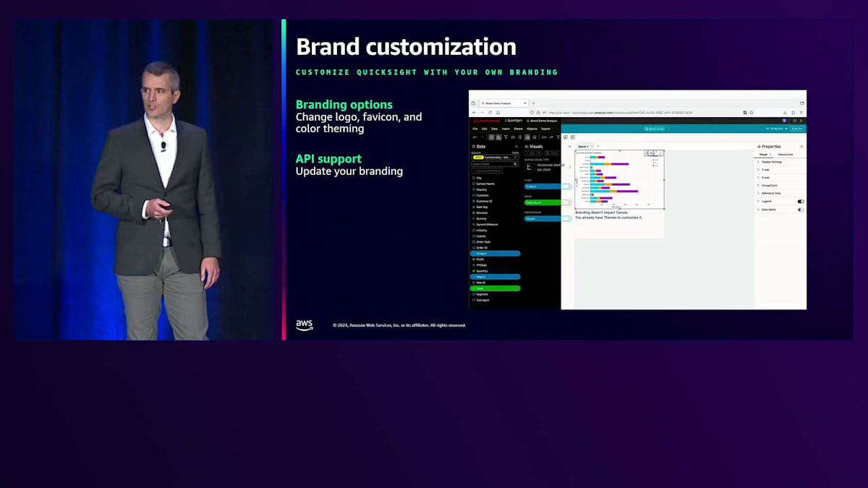Screen dimensions: 868x488
Task: Click the horizontal stacked bar chart type icon
Action: click(530, 167)
